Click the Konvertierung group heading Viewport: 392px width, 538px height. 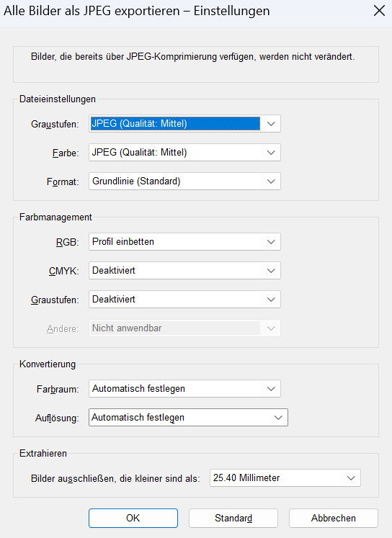click(48, 364)
